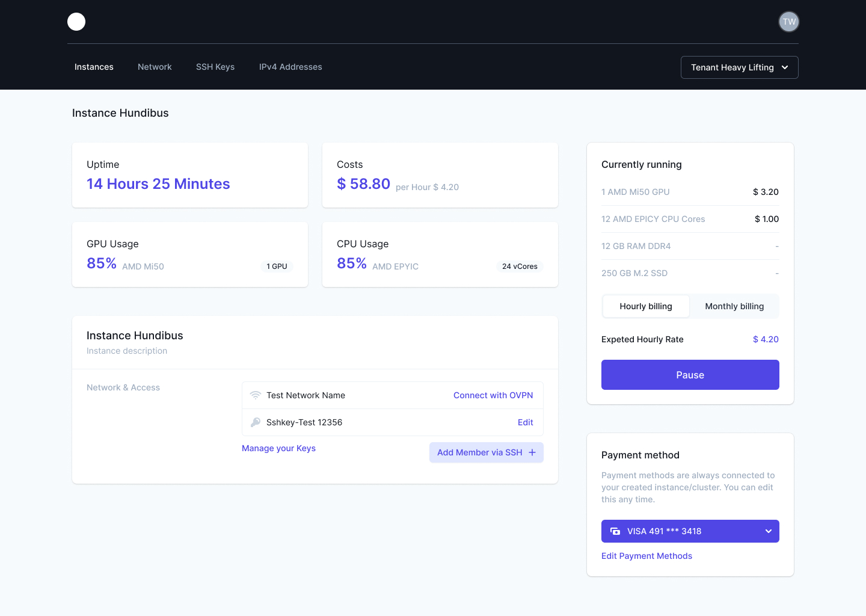Click the wifi icon beside Test Network Name
Screen dimensions: 866x616
256,395
